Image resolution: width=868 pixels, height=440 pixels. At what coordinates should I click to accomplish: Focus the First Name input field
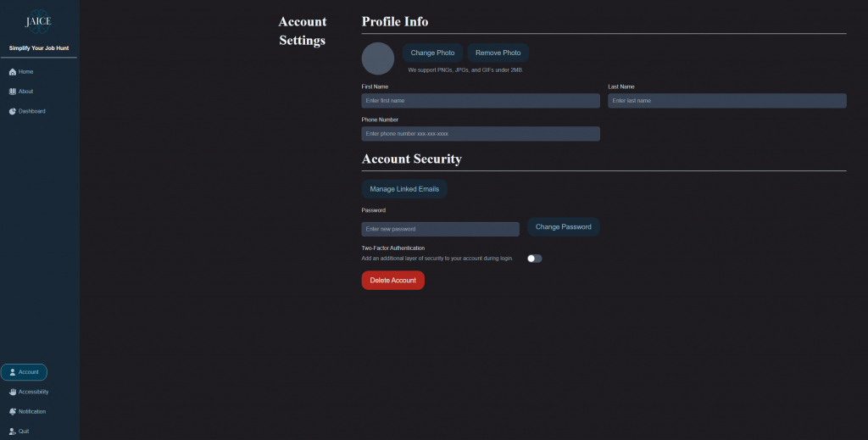[481, 101]
